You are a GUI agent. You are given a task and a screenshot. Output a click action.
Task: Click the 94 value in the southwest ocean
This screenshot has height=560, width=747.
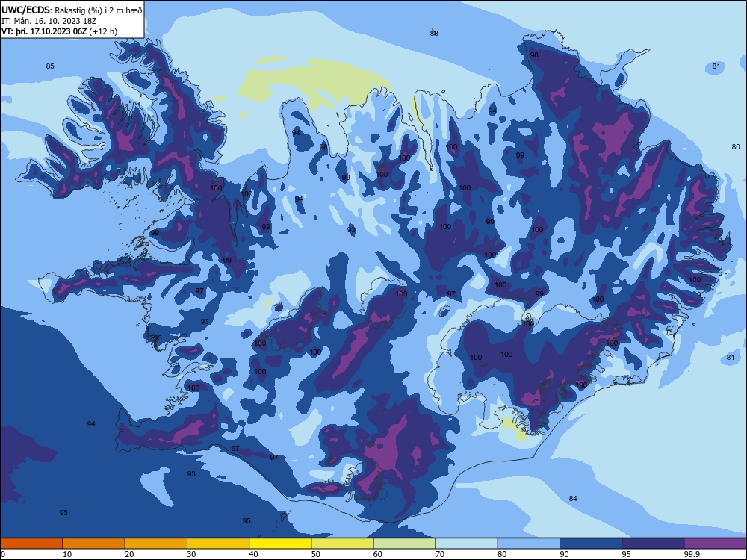(91, 424)
